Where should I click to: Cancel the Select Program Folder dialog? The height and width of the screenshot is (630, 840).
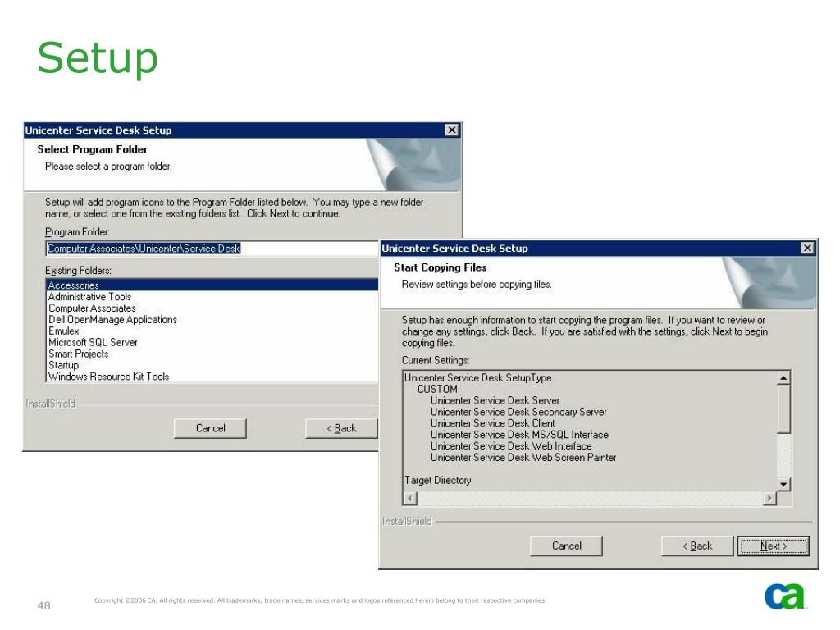[x=210, y=428]
